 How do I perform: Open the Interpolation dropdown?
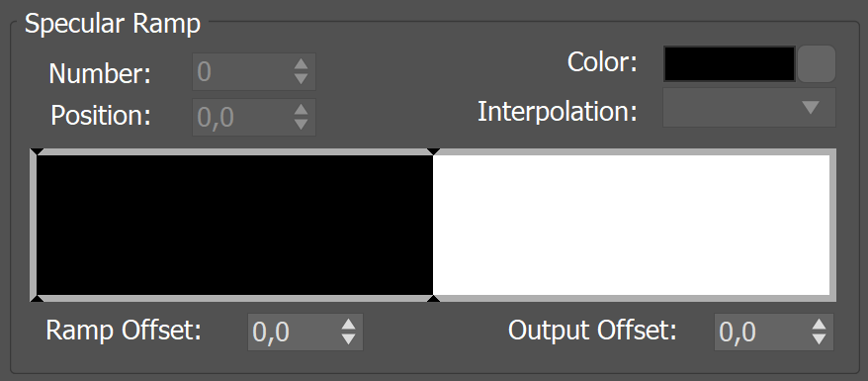tap(749, 108)
